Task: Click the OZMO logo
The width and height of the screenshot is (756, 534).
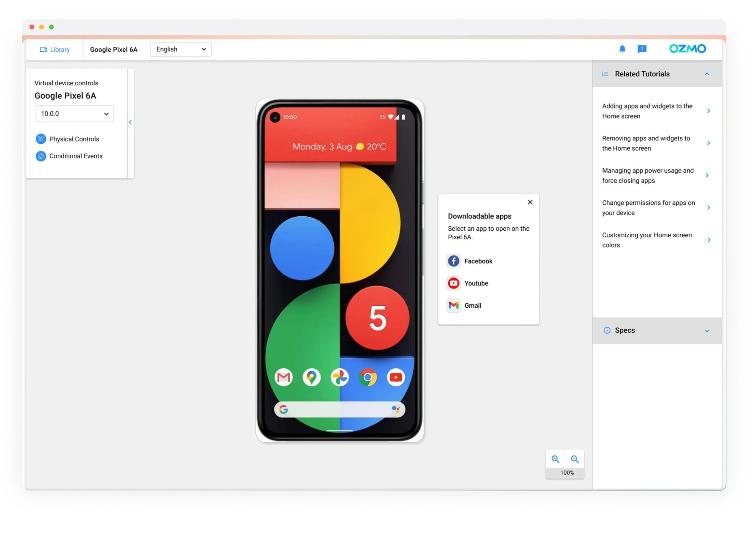Action: (x=687, y=49)
